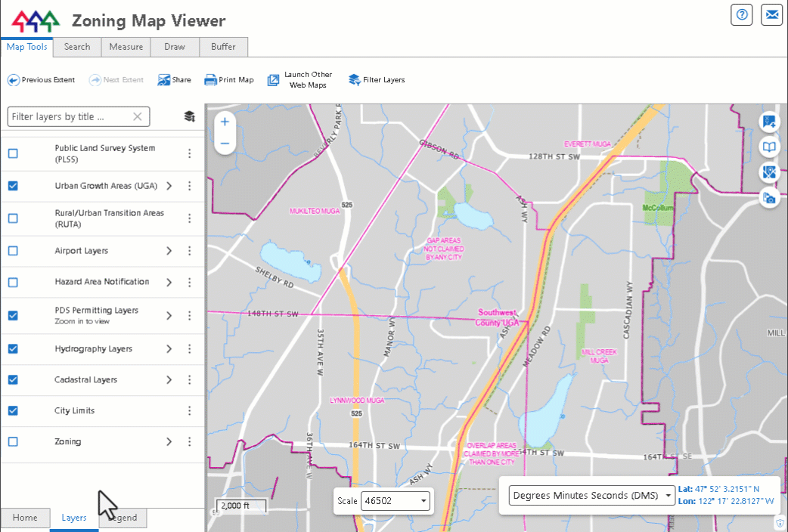Open the help question-mark icon
This screenshot has height=532, width=788.
click(741, 14)
